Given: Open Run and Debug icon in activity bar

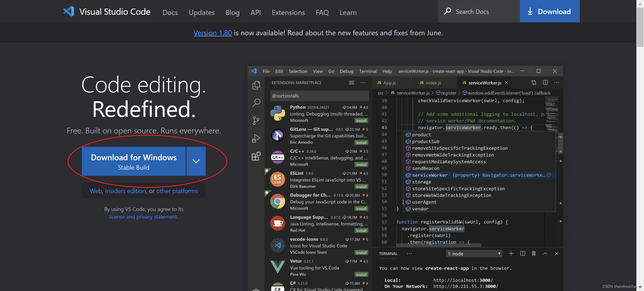Looking at the screenshot, I should [x=256, y=138].
